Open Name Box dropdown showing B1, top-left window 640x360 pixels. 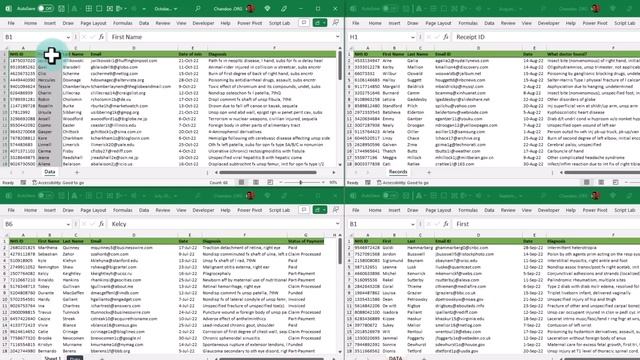click(x=68, y=37)
